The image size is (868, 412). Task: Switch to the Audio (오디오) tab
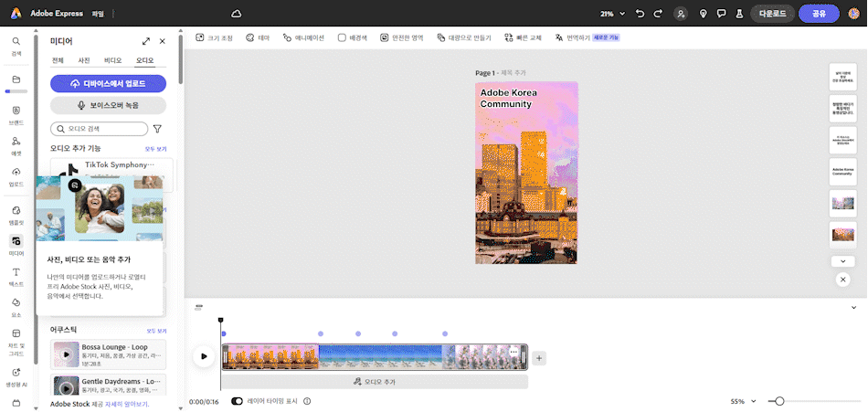tap(144, 60)
